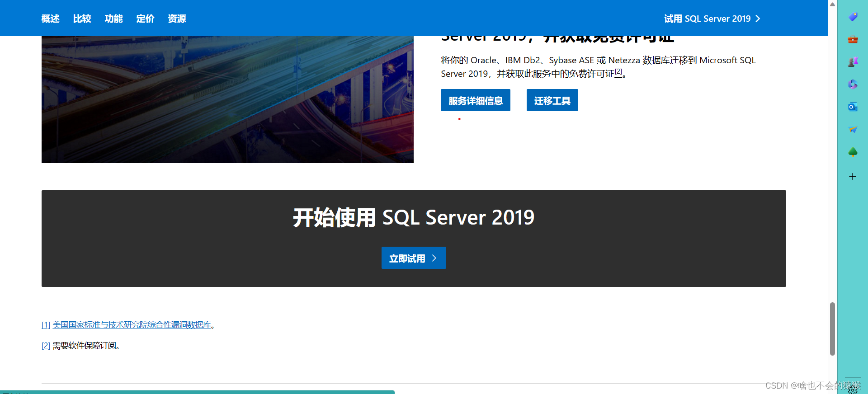Viewport: 868px width, 394px height.
Task: Click the 需要软件保障订阅 footnote text
Action: [x=86, y=346]
